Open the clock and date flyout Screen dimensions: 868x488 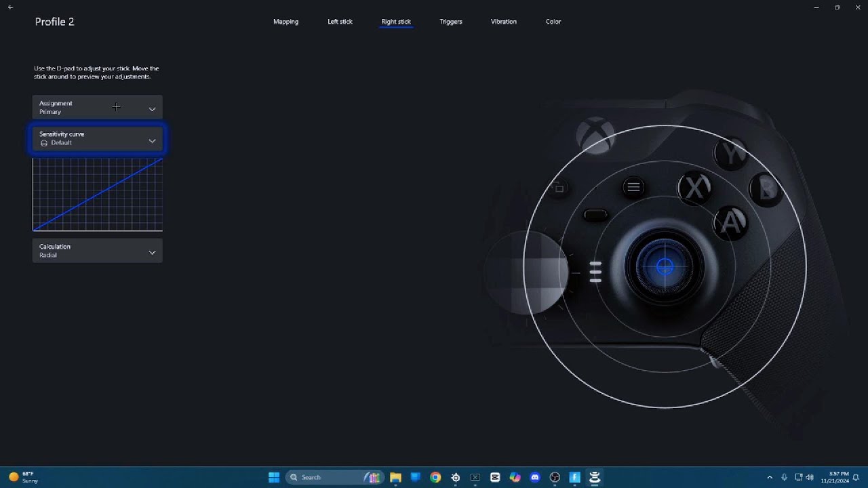[835, 477]
